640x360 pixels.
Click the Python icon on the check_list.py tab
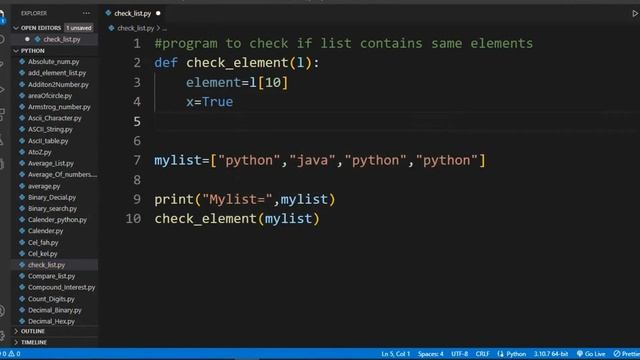(x=108, y=13)
